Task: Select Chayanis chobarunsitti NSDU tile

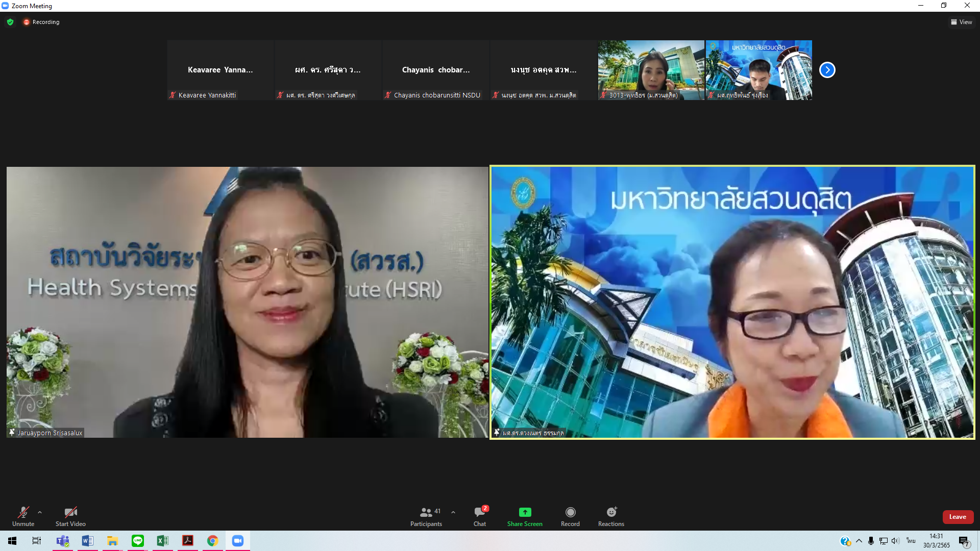Action: 435,70
